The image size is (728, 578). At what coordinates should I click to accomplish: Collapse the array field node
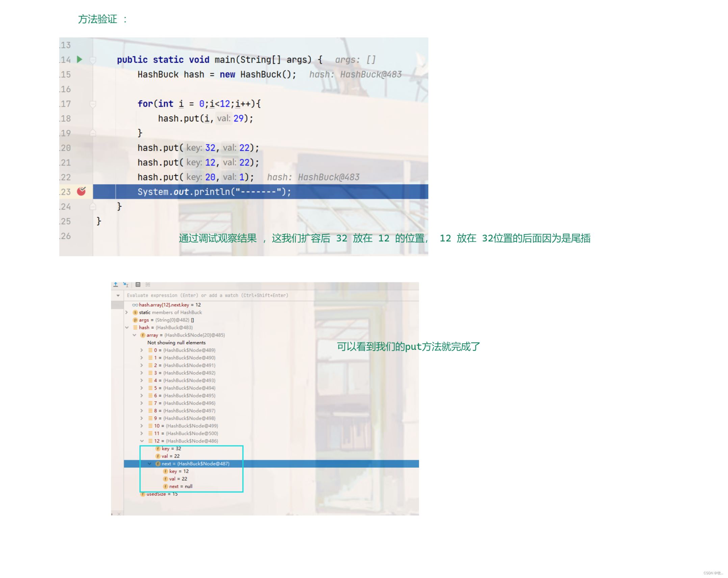[134, 335]
